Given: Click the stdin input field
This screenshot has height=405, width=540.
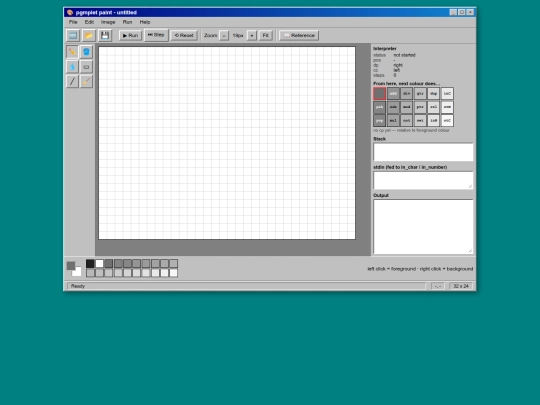Looking at the screenshot, I should tap(423, 180).
